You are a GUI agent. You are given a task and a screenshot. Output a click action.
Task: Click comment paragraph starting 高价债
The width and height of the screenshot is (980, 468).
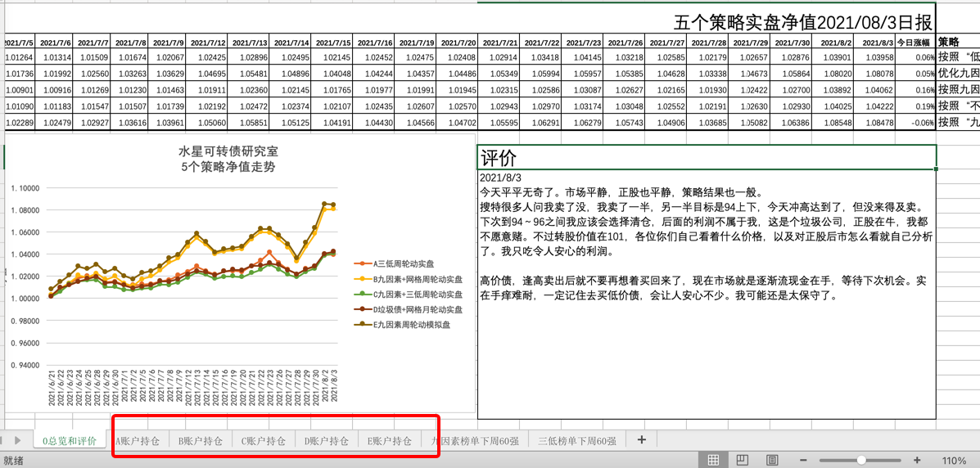702,288
